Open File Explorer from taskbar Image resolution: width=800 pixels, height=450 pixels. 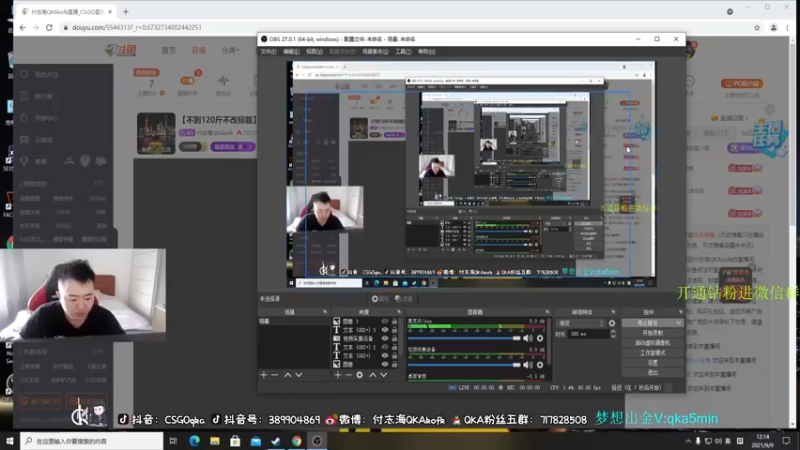tap(215, 441)
